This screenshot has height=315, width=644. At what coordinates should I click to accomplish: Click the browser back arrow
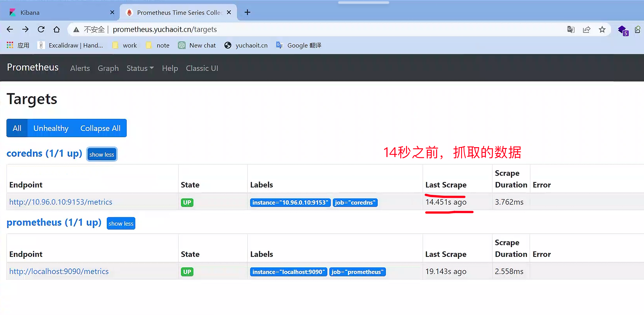(x=10, y=29)
